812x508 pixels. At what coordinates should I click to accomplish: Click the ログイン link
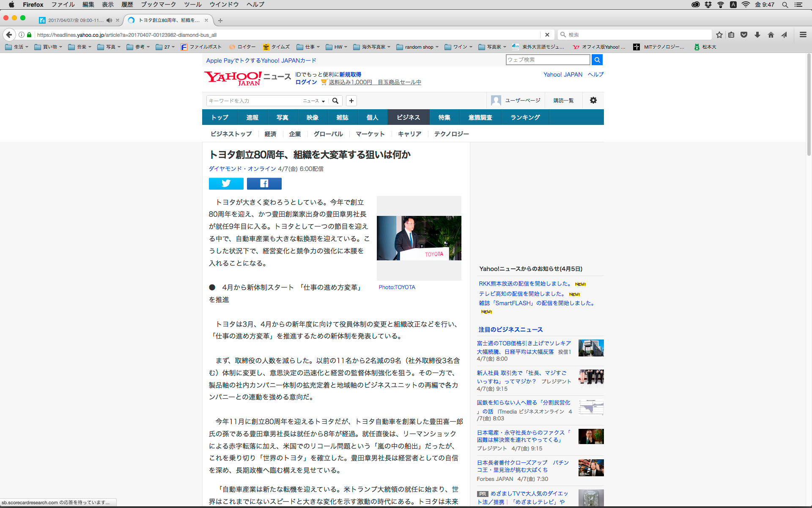click(x=306, y=82)
